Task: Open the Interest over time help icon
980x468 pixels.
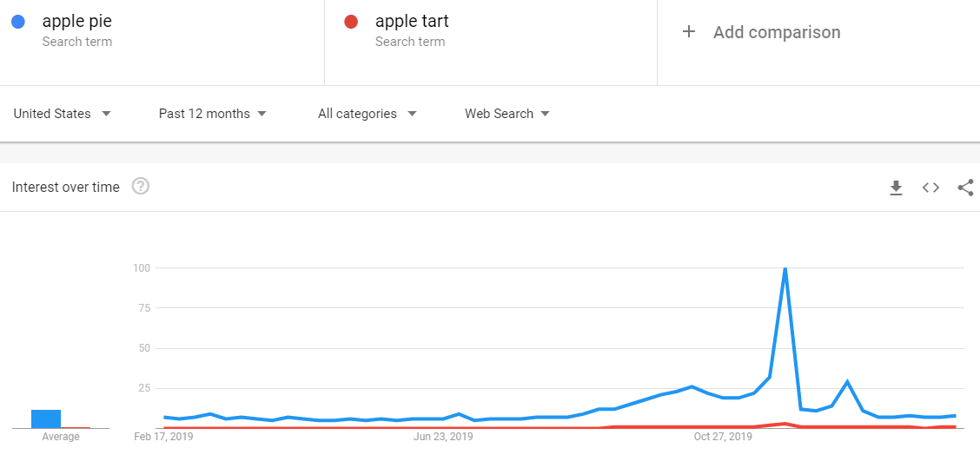Action: pyautogui.click(x=142, y=186)
